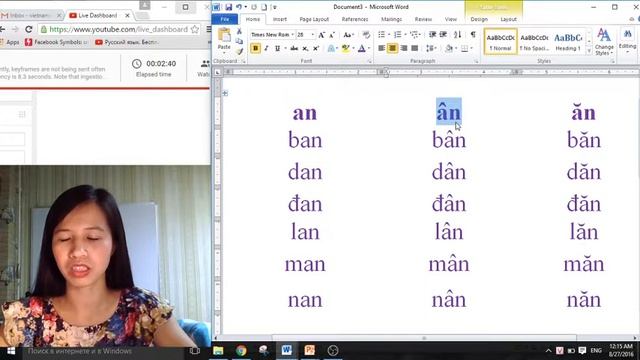The image size is (640, 360).
Task: Click the Cut scissors icon
Action: click(x=239, y=31)
